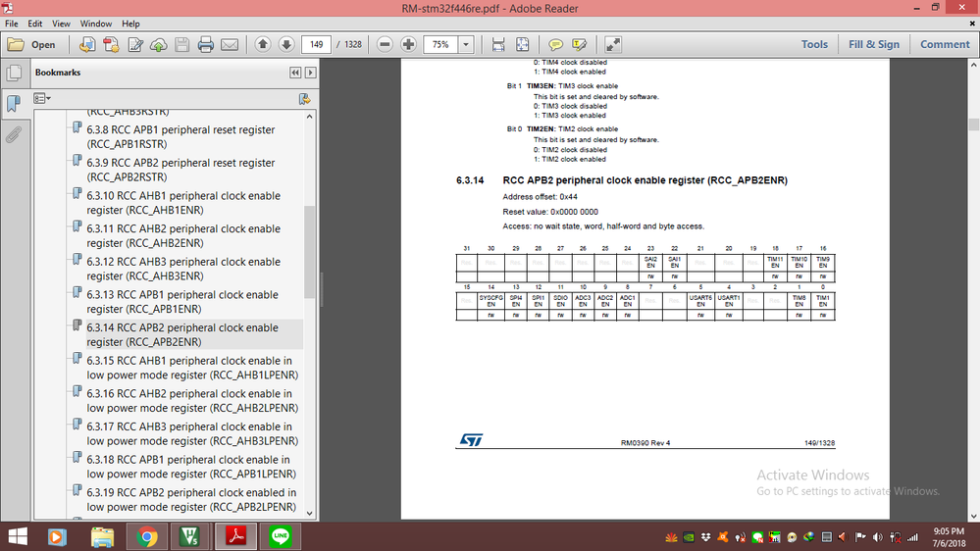Open the attachments paperclip panel

click(x=14, y=134)
